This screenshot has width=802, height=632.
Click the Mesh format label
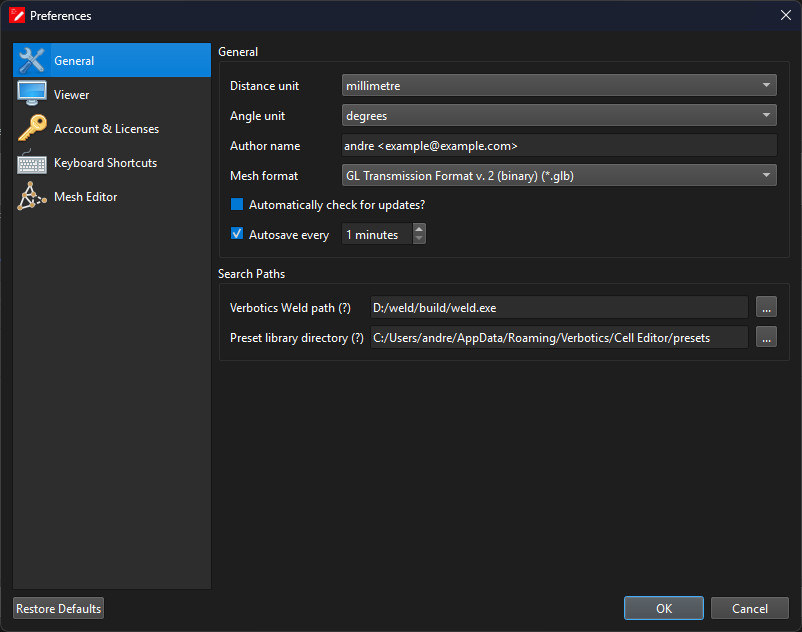[x=263, y=176]
